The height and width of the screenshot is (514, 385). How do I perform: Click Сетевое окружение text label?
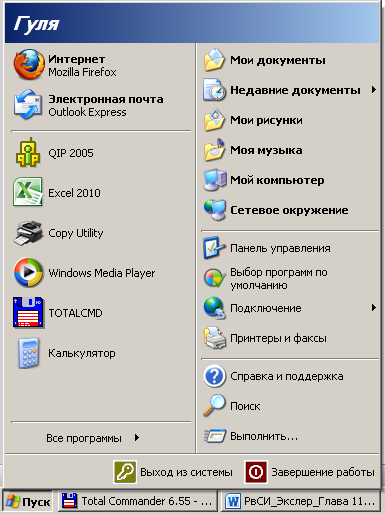pyautogui.click(x=289, y=210)
